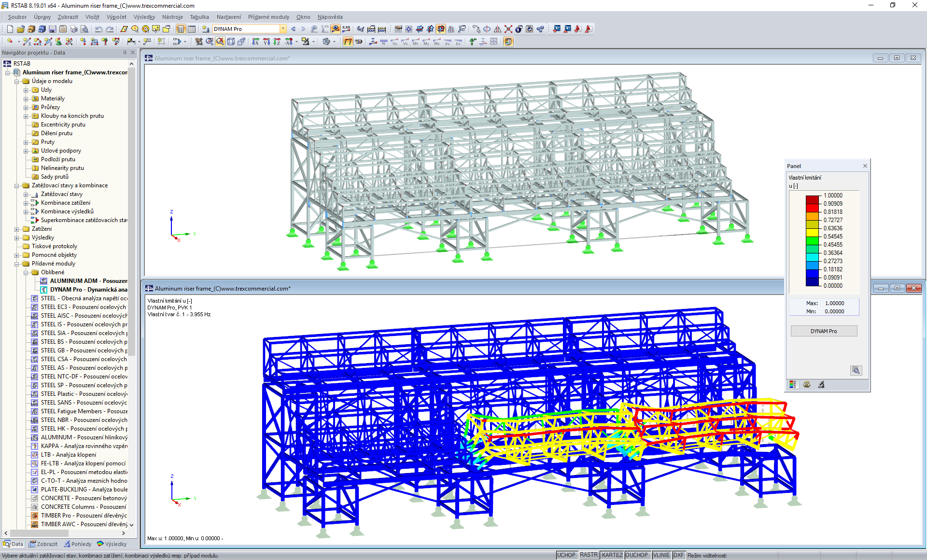Viewport: 927px width, 560px height.
Task: Expand the Uzly tree node
Action: click(x=26, y=90)
